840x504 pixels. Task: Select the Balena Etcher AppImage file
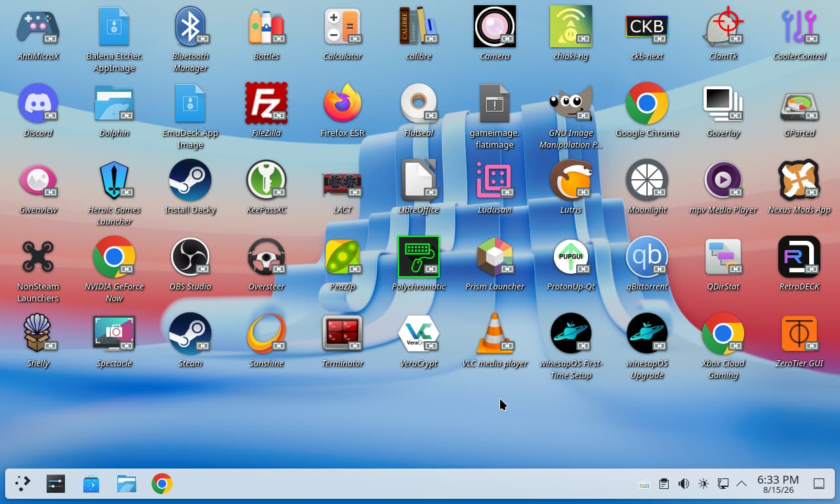[114, 27]
